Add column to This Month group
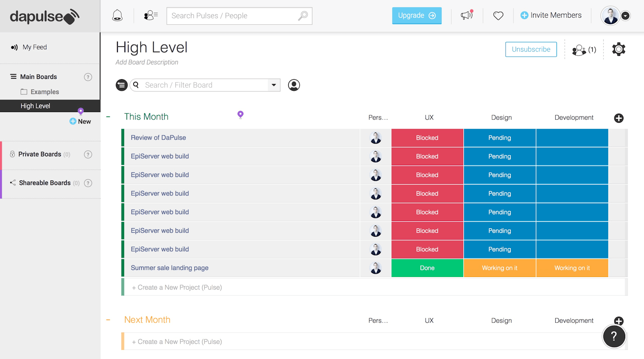Viewport: 644px width, 359px height. (x=619, y=118)
